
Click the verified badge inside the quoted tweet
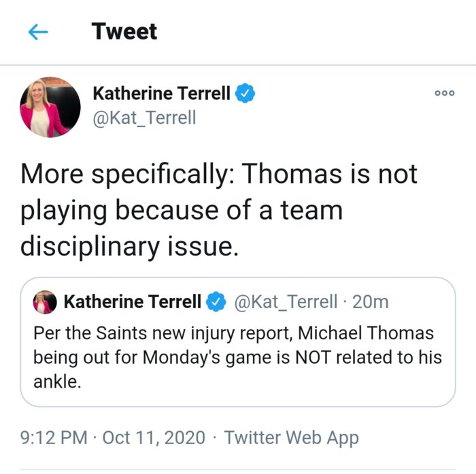[216, 302]
